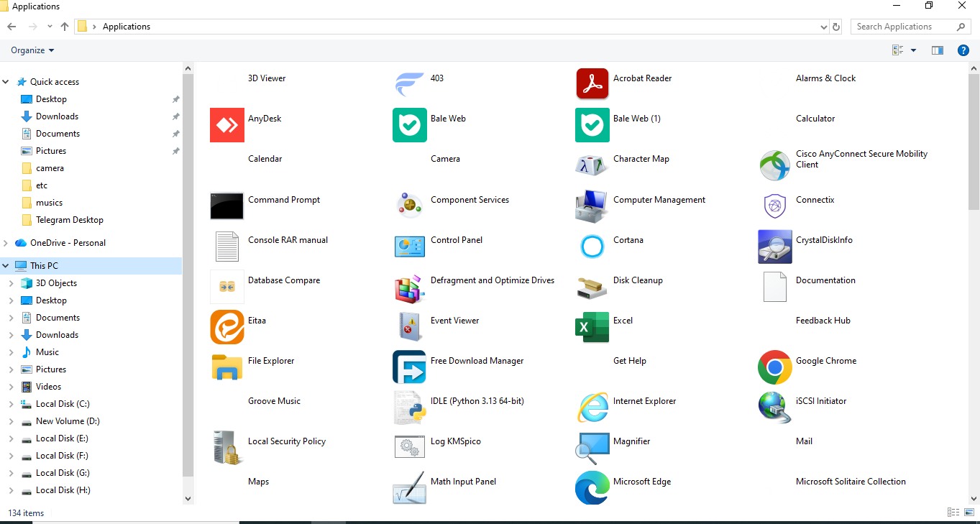Open the Excel green spreadsheet icon
The image size is (980, 524).
point(592,327)
